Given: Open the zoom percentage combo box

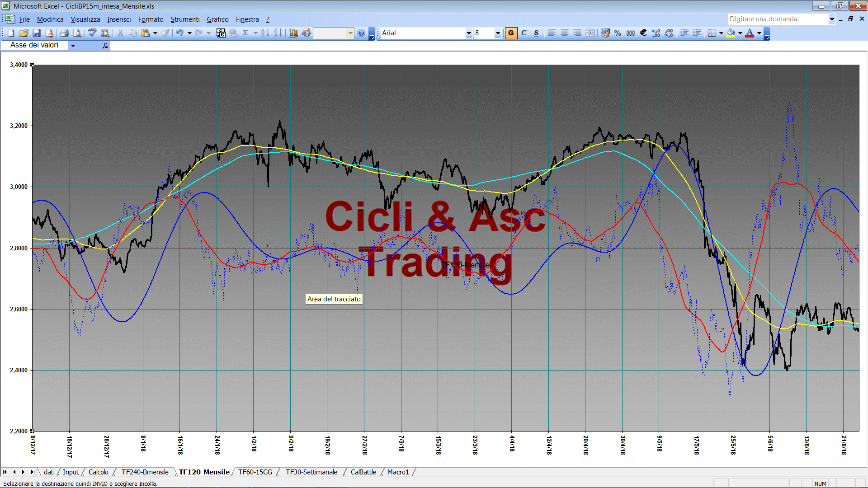Looking at the screenshot, I should 333,33.
